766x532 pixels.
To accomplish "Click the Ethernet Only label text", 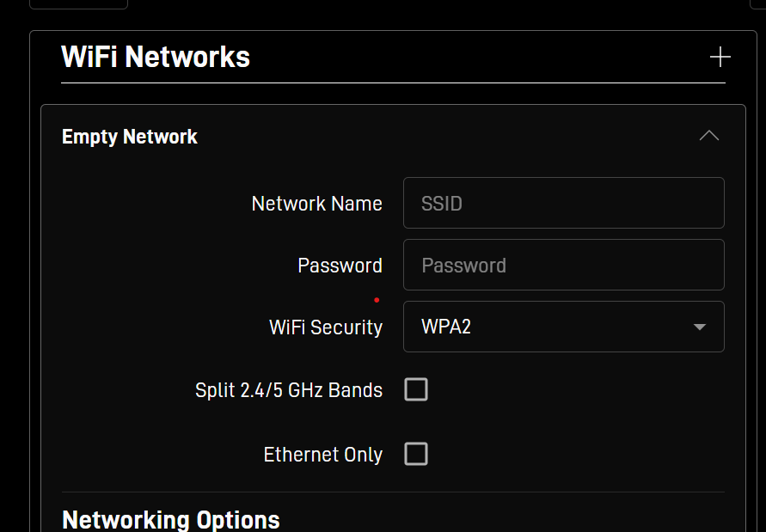I will tap(323, 455).
